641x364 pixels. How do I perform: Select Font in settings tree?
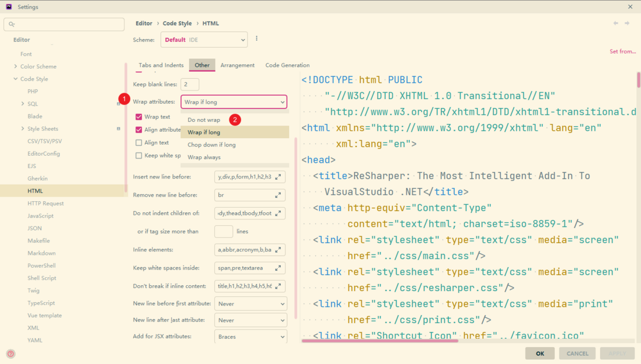click(x=26, y=54)
